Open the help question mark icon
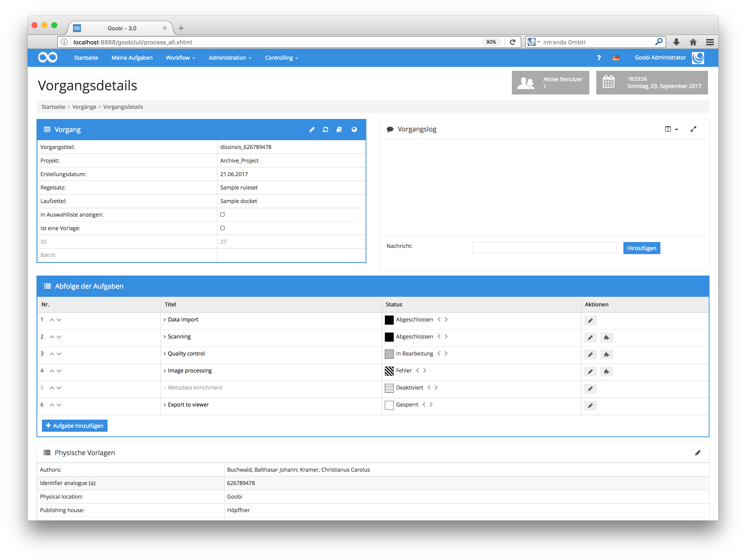746x560 pixels. tap(599, 58)
